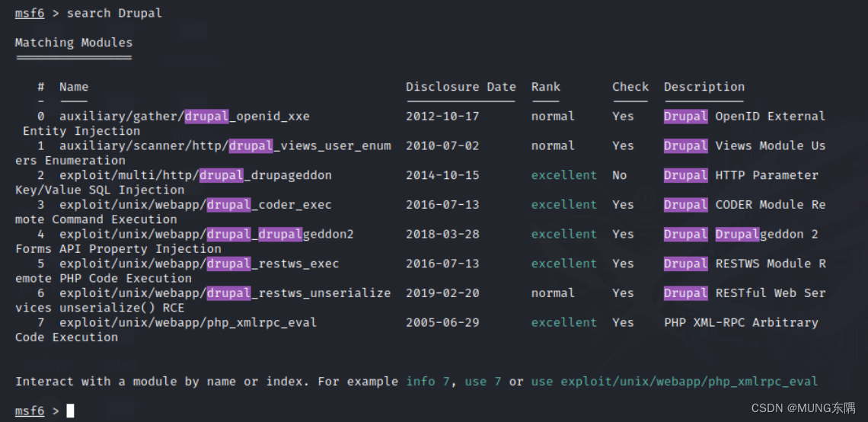Click the 'vices unserialize() RCE' wrapped line
The width and height of the screenshot is (868, 422).
click(100, 308)
